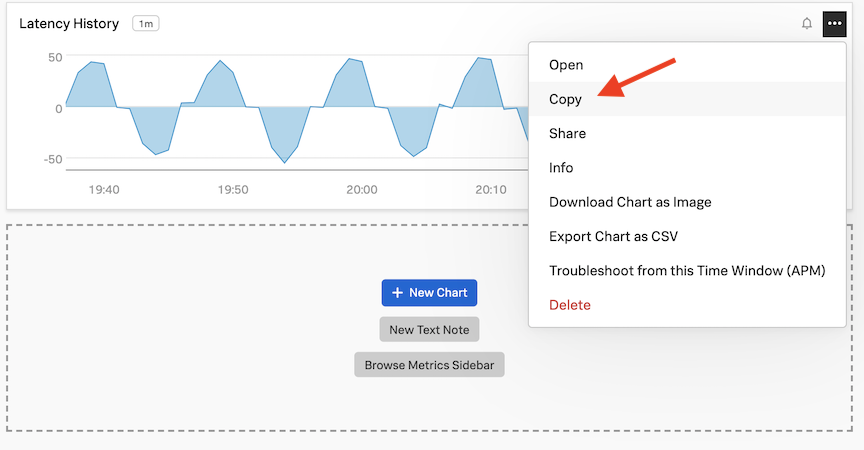Click the New Text Note button

click(429, 330)
